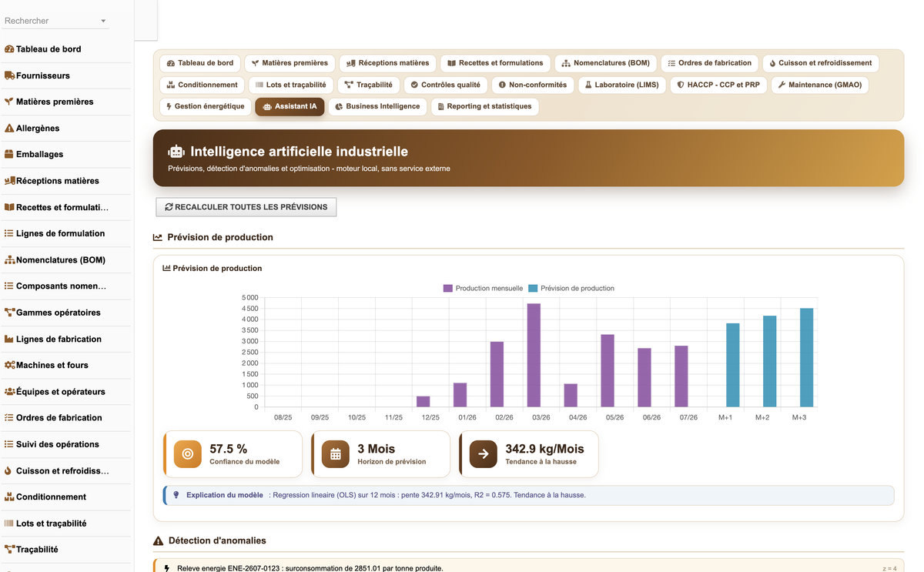Select the Conditionnement top tab

tap(203, 85)
